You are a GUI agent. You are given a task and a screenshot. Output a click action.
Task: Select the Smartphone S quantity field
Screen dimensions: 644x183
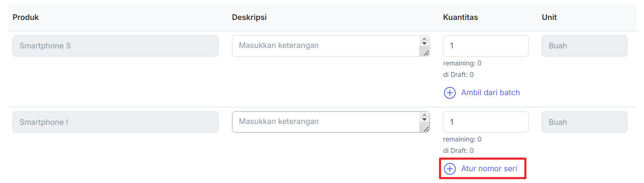click(x=486, y=46)
